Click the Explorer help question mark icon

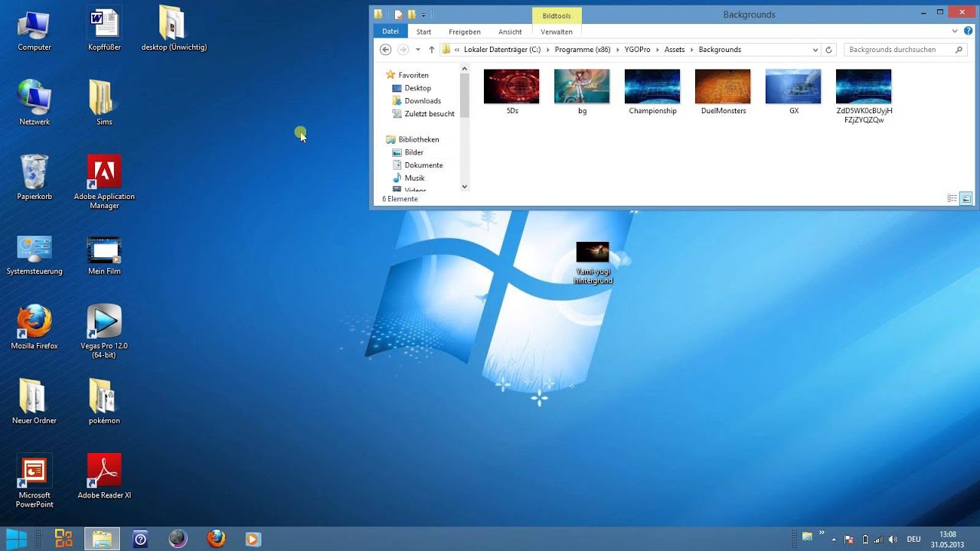pyautogui.click(x=968, y=31)
